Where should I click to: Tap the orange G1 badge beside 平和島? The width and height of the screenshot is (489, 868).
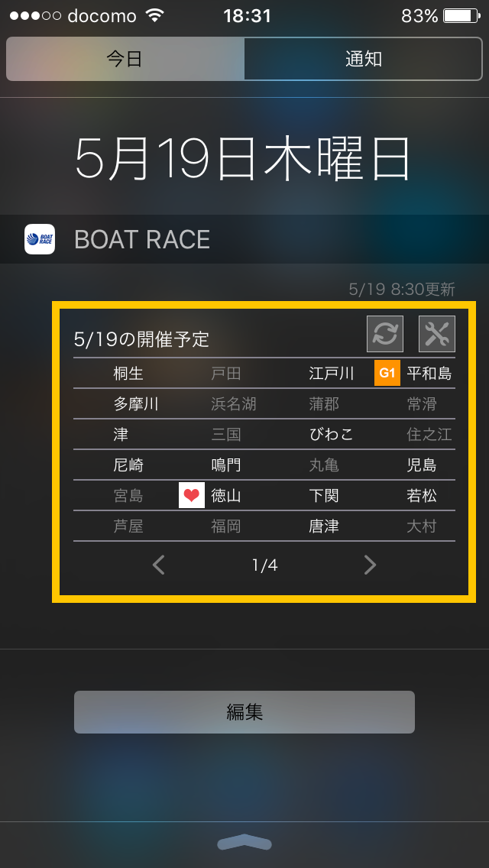387,373
